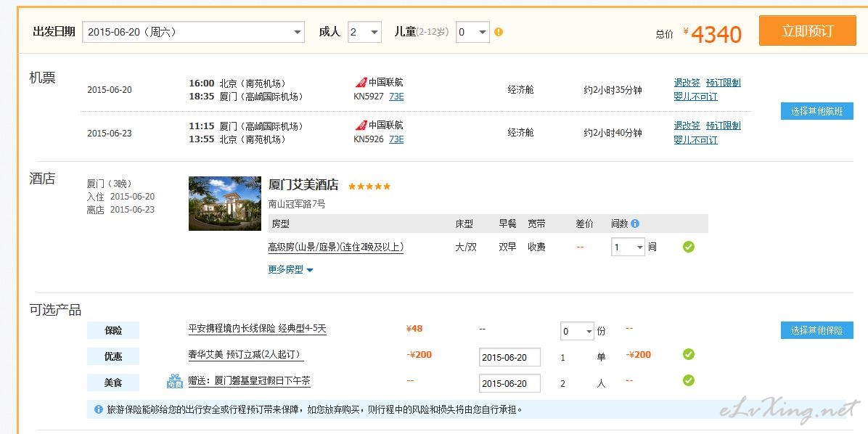
Task: Click the orange info icon beside children selector
Action: click(x=498, y=32)
